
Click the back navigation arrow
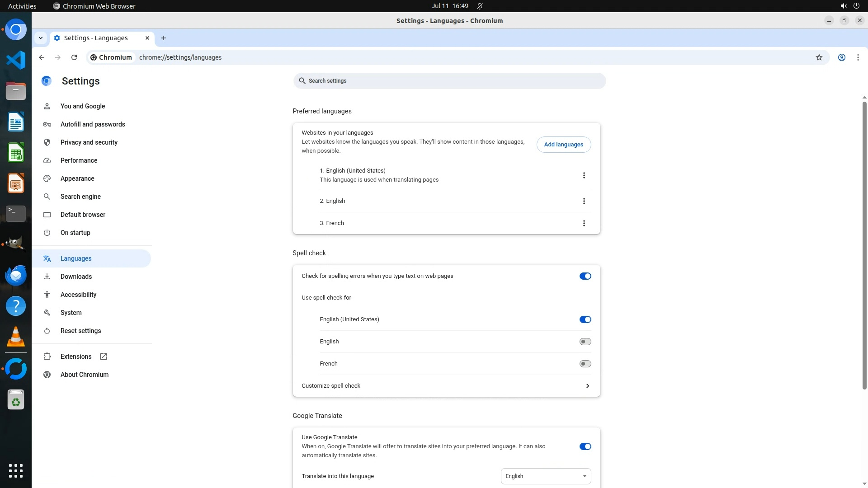(x=42, y=57)
